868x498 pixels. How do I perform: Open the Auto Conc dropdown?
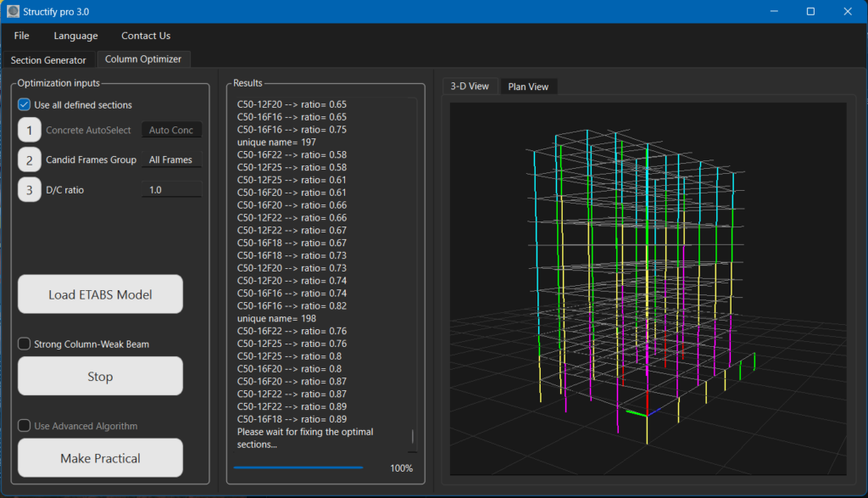[171, 130]
